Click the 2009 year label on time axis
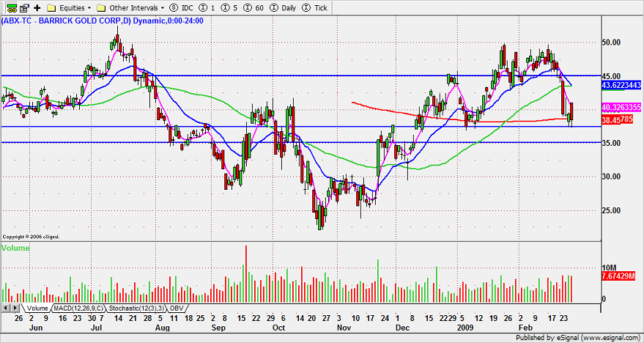The image size is (644, 343). 465,328
